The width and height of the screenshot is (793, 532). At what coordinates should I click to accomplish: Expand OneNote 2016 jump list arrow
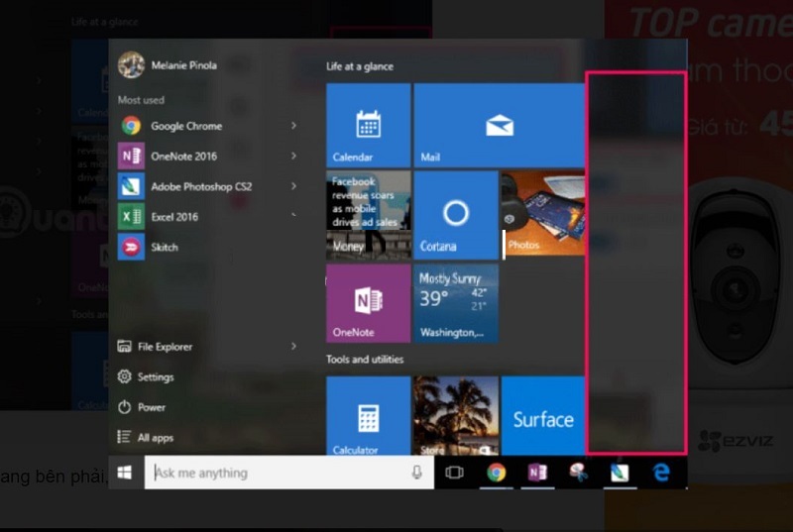tap(293, 156)
